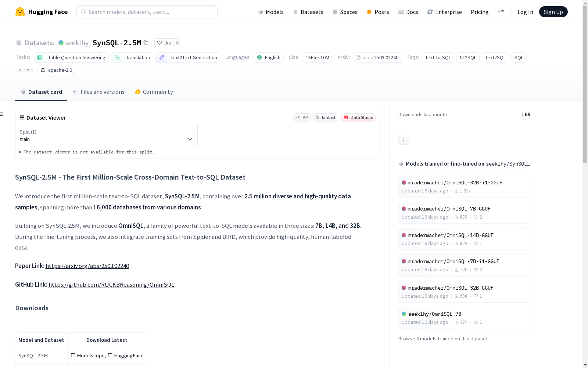Open Enterprise in the navigation
The image size is (588, 368).
[x=445, y=12]
